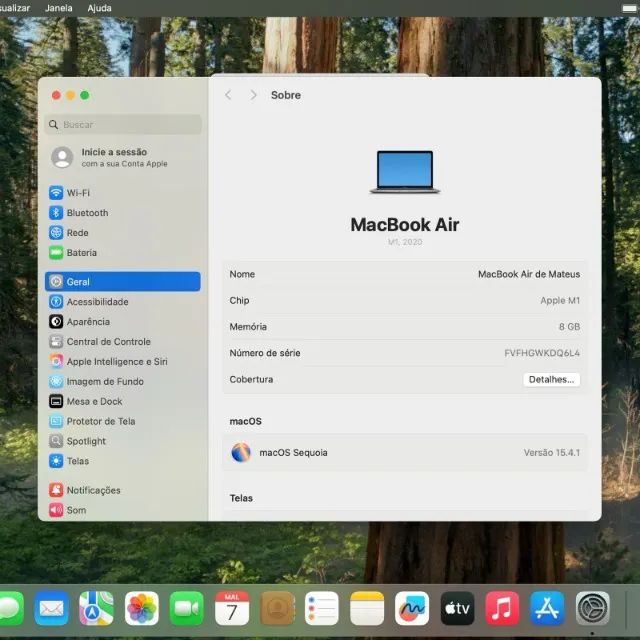
Task: Click the red close window button
Action: [x=56, y=95]
